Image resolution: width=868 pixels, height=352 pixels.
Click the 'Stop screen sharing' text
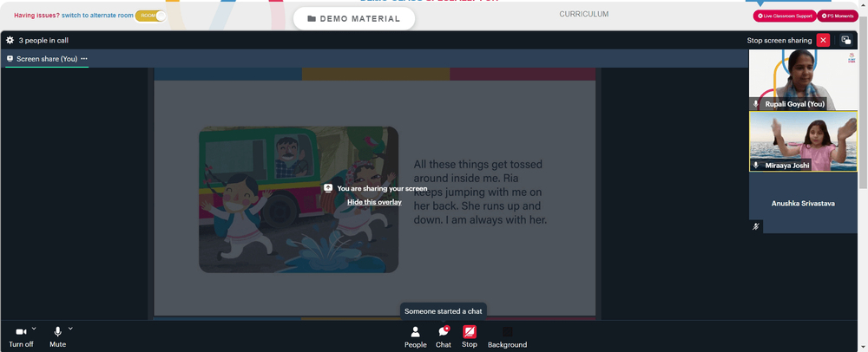[779, 41]
